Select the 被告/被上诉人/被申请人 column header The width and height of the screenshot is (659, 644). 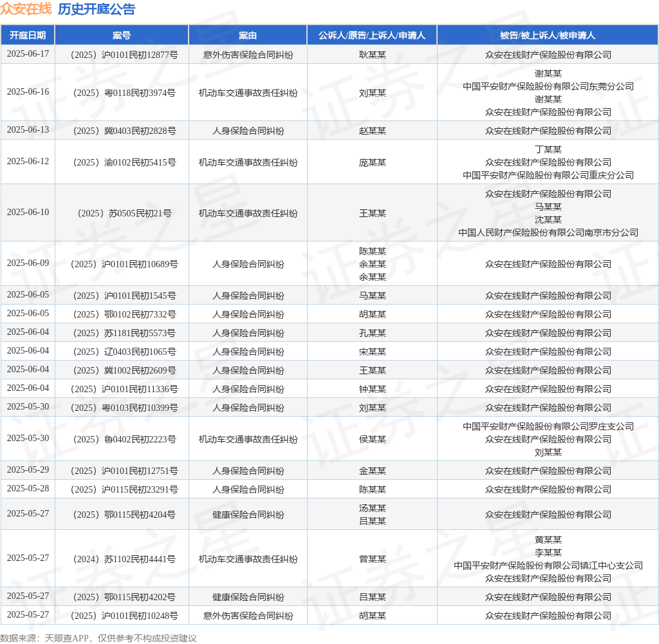coord(548,35)
